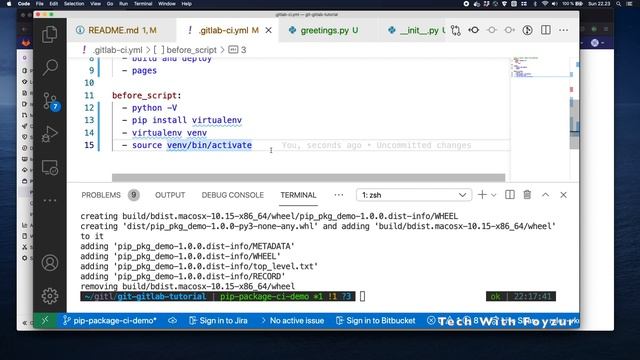640x360 pixels.
Task: Maximize the panel with the up chevron
Action: 545,195
